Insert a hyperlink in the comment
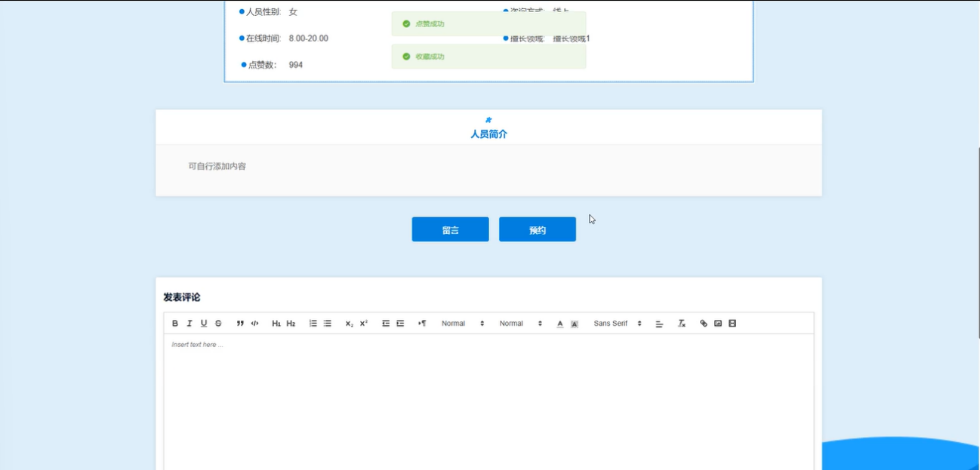This screenshot has width=980, height=470. (704, 324)
